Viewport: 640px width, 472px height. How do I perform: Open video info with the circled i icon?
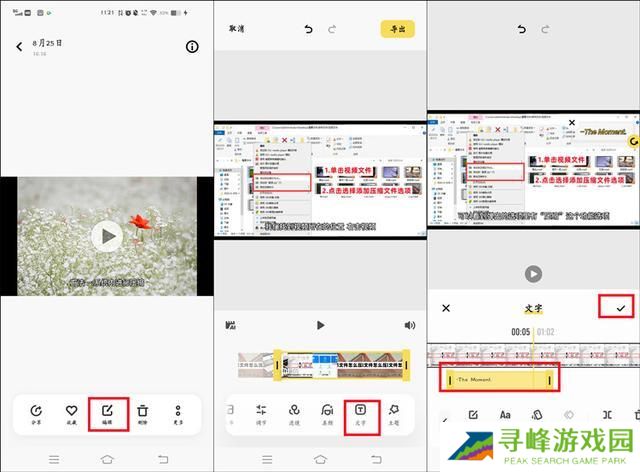[x=192, y=47]
